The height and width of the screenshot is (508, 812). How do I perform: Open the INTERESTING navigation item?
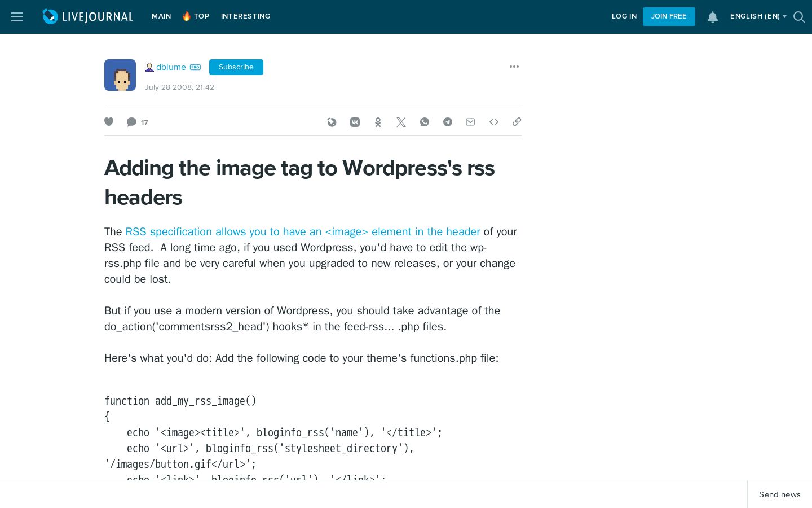pos(246,16)
